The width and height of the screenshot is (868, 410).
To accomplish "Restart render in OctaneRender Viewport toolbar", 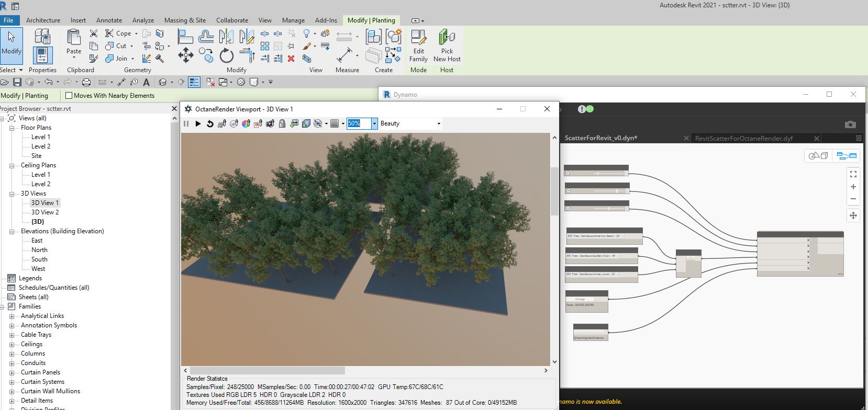I will 210,124.
